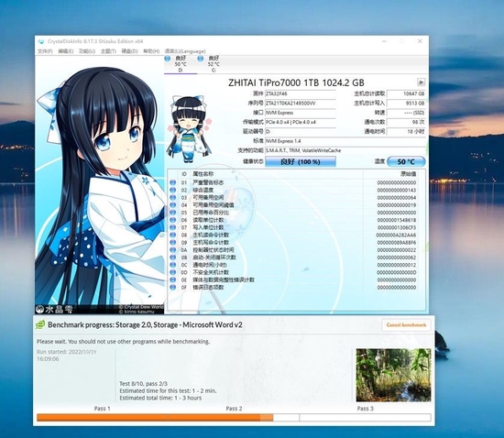The width and height of the screenshot is (504, 438).
Task: Click the benchmark overall progress bar
Action: tap(234, 418)
